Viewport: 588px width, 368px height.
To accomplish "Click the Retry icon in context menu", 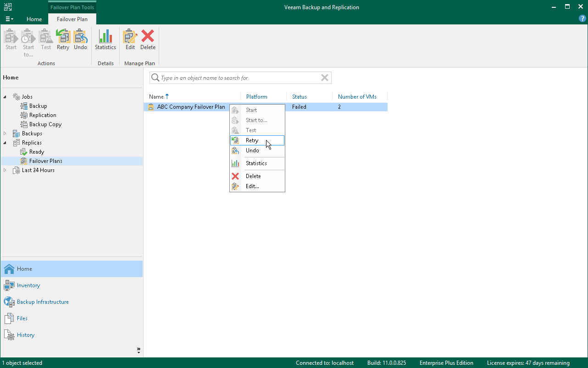I will (x=235, y=140).
